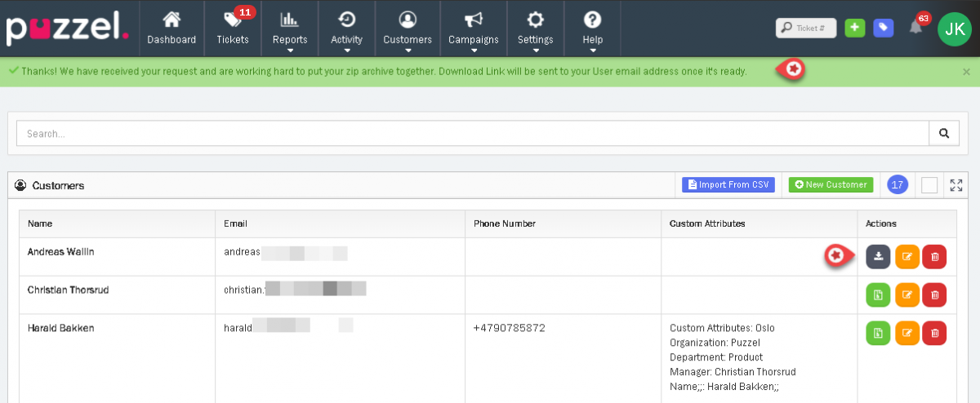Dismiss the green success notification
The width and height of the screenshot is (980, 403).
pos(966,72)
